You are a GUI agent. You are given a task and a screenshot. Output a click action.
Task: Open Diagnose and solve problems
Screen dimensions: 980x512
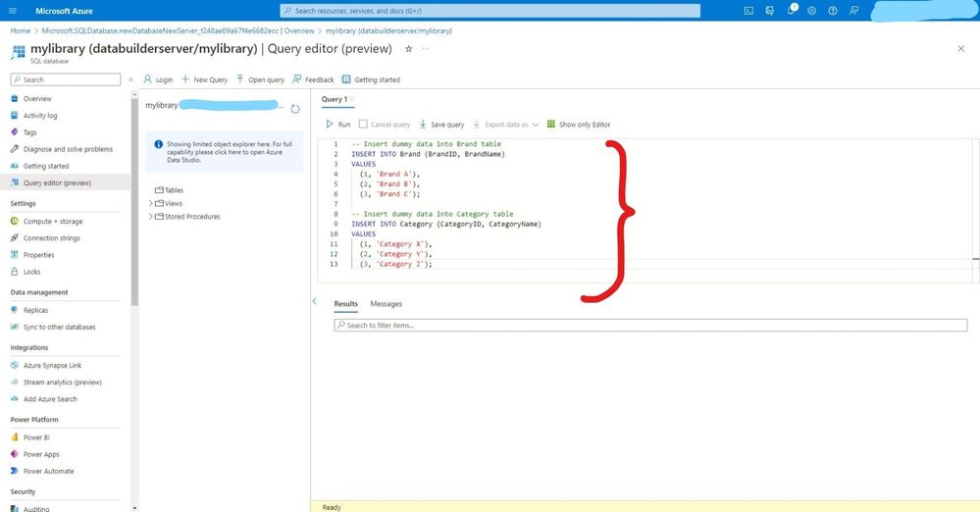pyautogui.click(x=68, y=149)
